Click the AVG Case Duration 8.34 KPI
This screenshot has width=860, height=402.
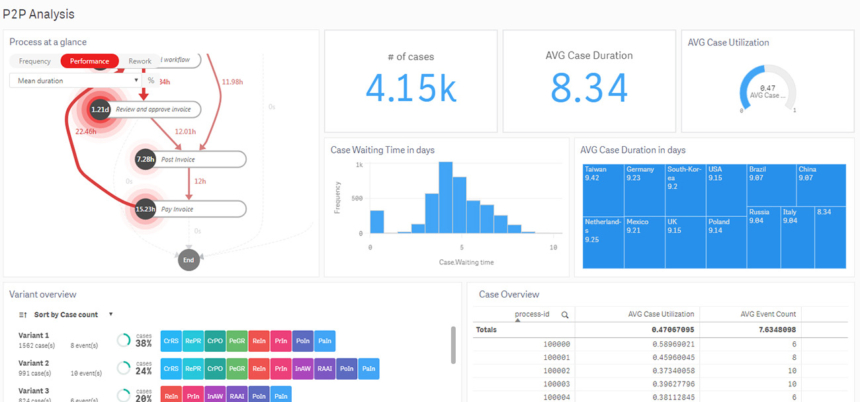coord(589,81)
